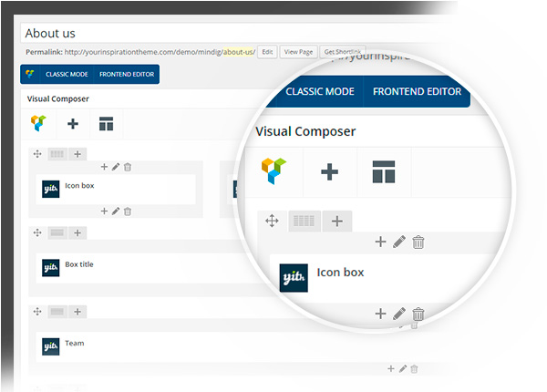Open Frontend Editor from unmagnified blue bar
This screenshot has height=392, width=547.
(127, 74)
